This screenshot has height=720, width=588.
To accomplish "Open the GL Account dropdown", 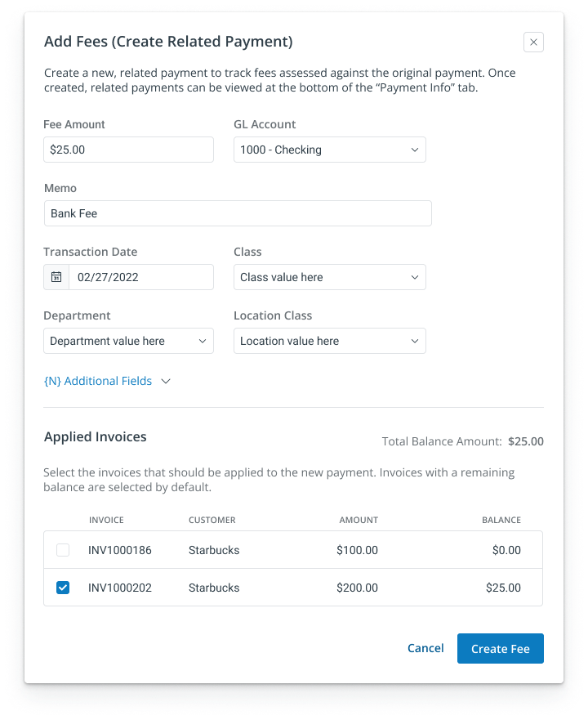I will tap(329, 150).
